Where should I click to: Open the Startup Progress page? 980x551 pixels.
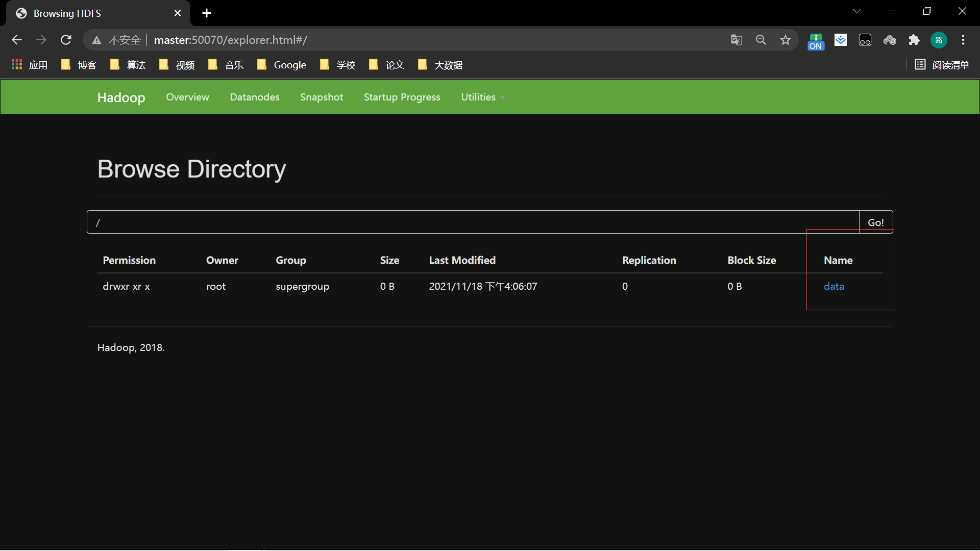pos(402,97)
